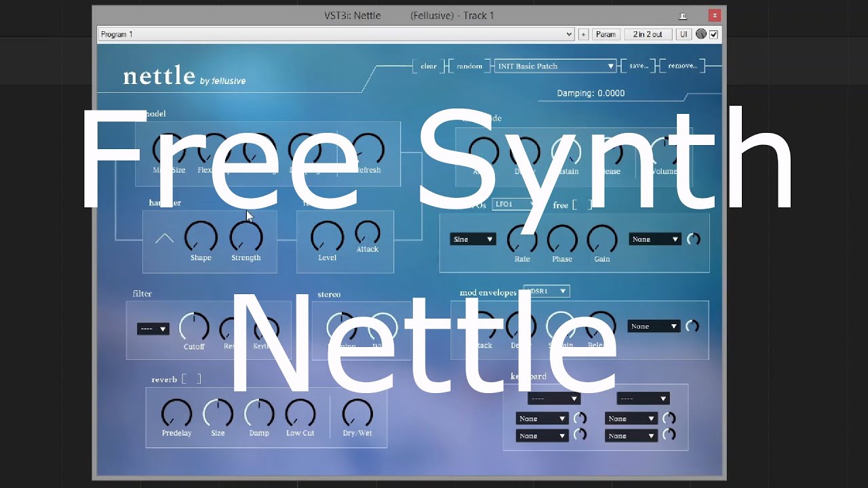Click the Attack knob beside the Level knob

tap(368, 232)
